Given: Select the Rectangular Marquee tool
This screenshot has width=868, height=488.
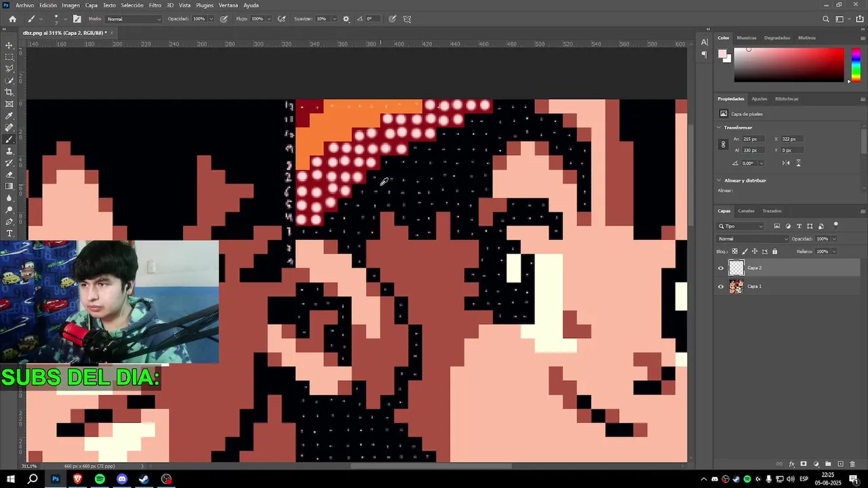Looking at the screenshot, I should coord(9,57).
